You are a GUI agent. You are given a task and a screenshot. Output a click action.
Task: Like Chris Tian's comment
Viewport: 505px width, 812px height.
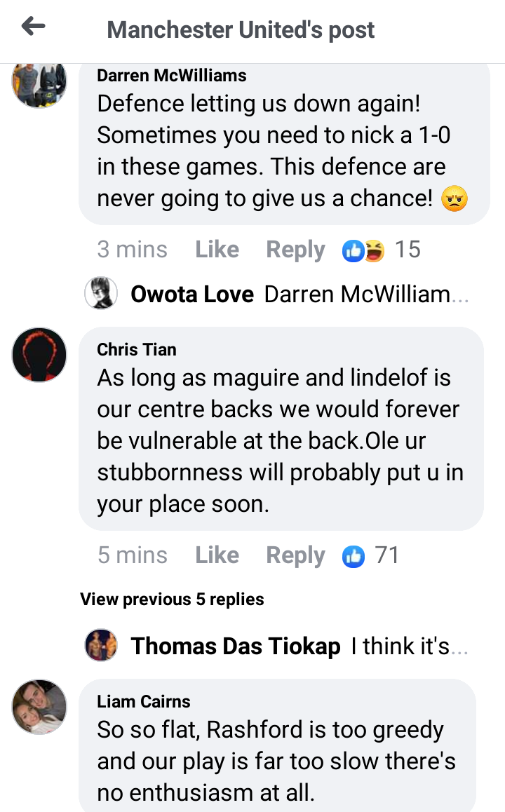point(217,555)
